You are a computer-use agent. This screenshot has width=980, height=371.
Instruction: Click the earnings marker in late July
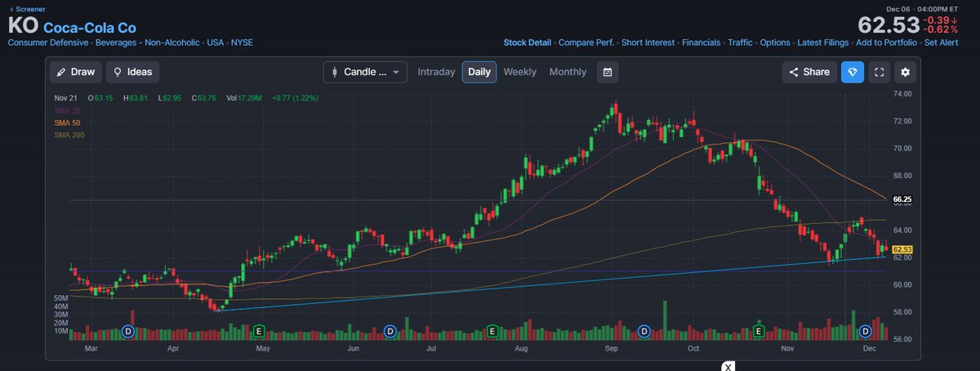point(492,331)
